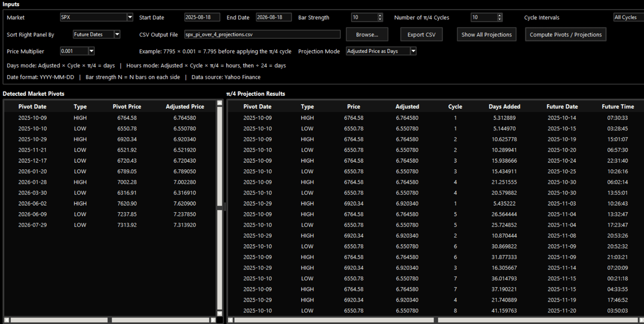Click the pivots list scroll-down arrow
Viewport: 644px width, 324px height.
(x=220, y=314)
